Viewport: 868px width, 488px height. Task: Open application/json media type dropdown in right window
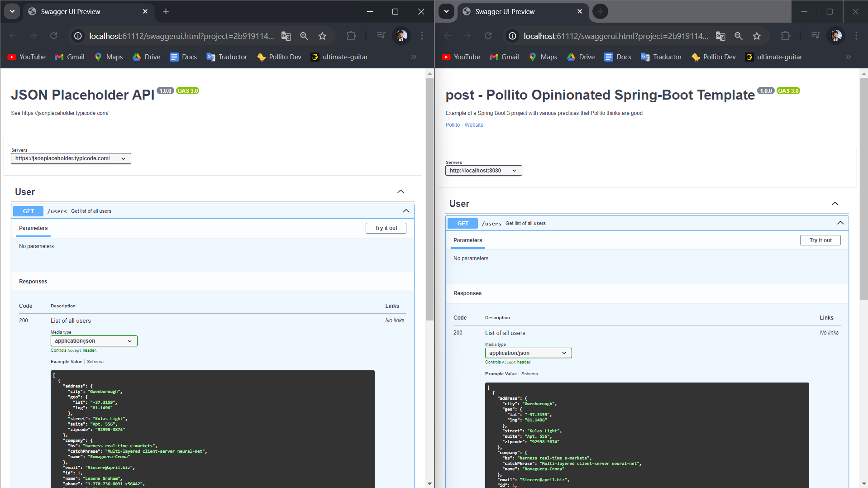click(529, 353)
